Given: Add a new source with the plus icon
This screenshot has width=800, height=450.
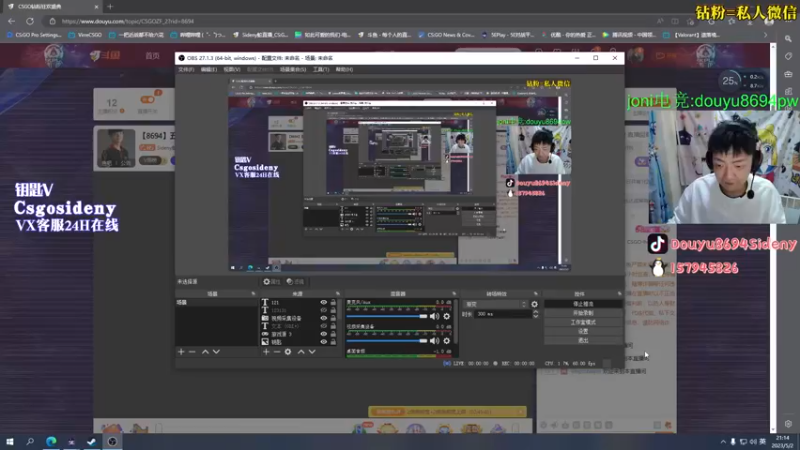Looking at the screenshot, I should tap(266, 352).
